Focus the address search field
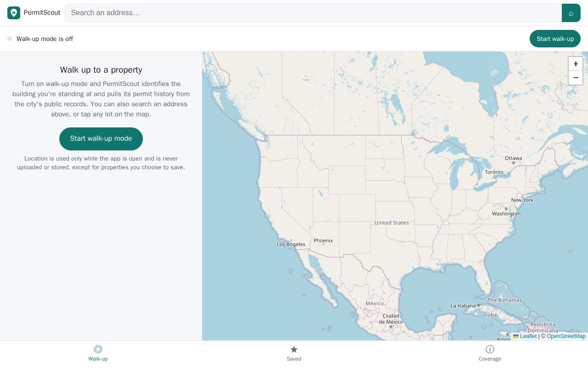588x368 pixels. (313, 13)
